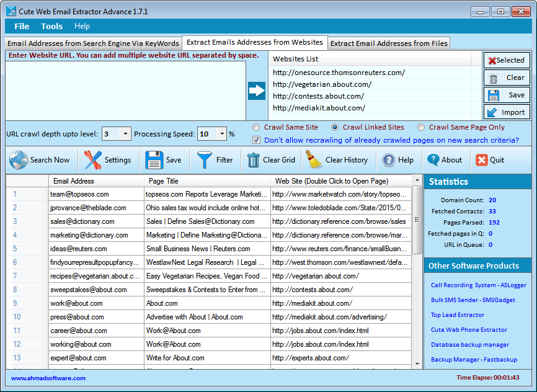Image resolution: width=537 pixels, height=392 pixels.
Task: Open the Tools menu
Action: 51,26
